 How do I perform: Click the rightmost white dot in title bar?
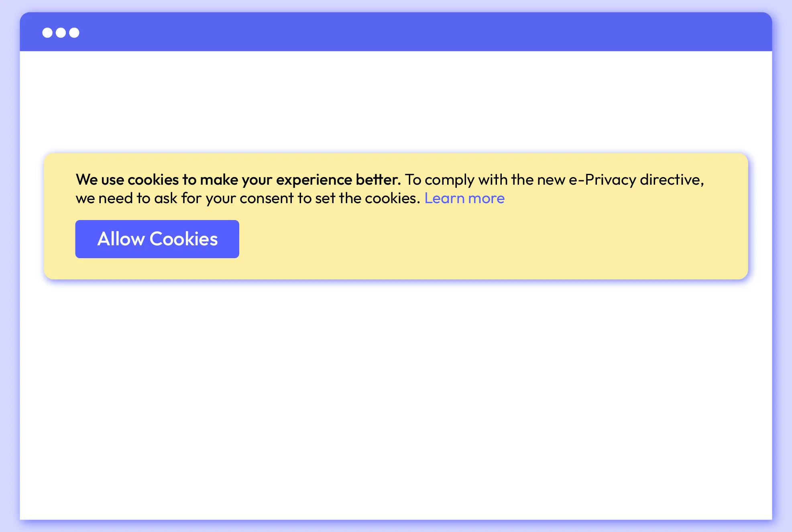(74, 33)
